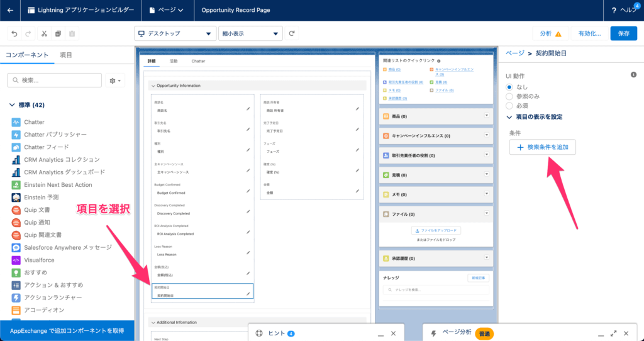Open the component list settings gear
Screen dimensions: 644x341
[x=115, y=81]
